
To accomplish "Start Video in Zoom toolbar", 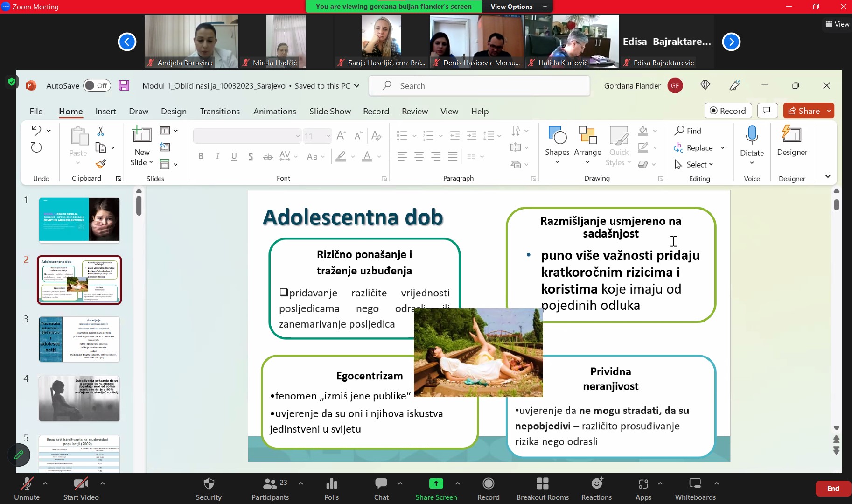I will point(81,488).
